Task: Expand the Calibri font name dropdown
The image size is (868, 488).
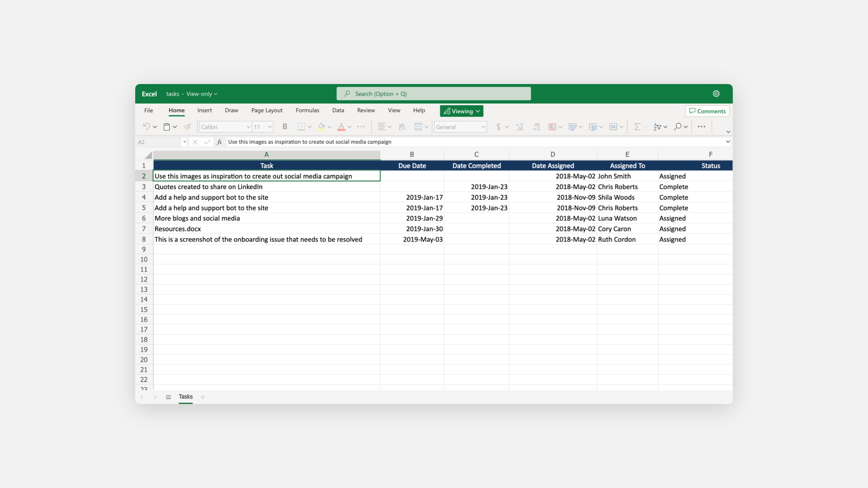Action: 248,127
